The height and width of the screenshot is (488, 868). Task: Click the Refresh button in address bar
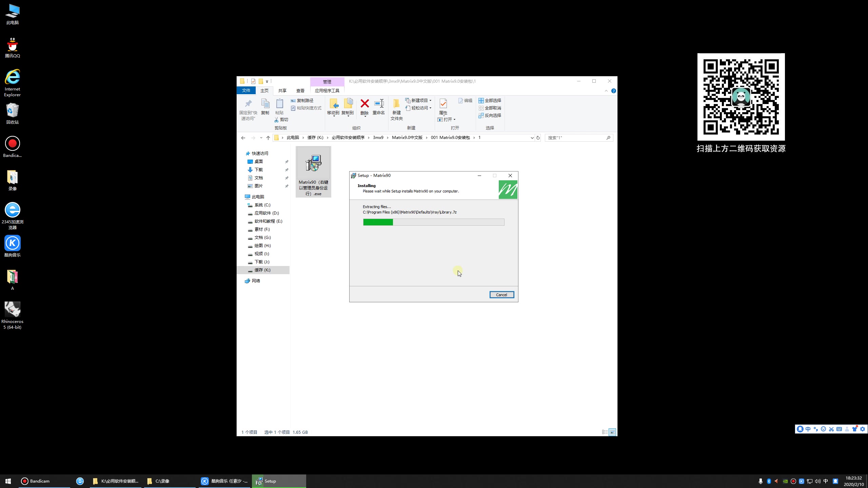[x=538, y=138]
